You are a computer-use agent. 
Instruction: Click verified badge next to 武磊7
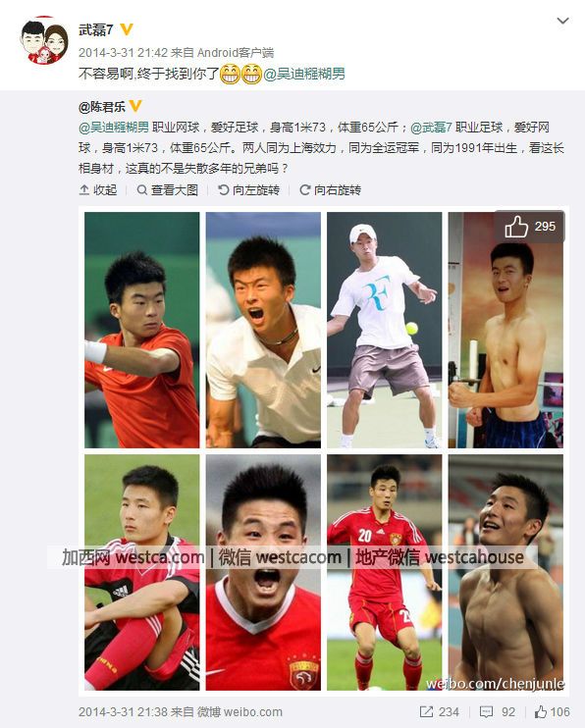click(x=127, y=29)
